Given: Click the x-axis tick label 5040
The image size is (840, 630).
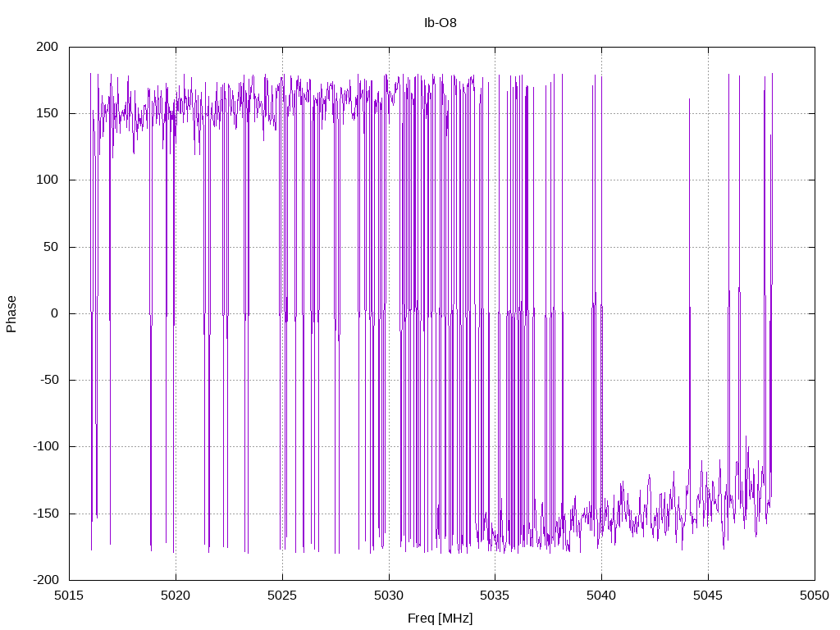Looking at the screenshot, I should point(601,596).
